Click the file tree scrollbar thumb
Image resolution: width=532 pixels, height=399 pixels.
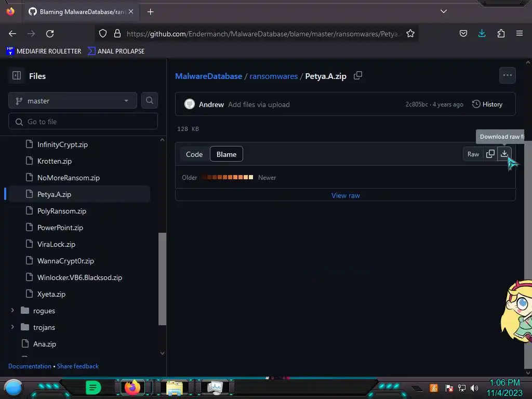coord(162,279)
